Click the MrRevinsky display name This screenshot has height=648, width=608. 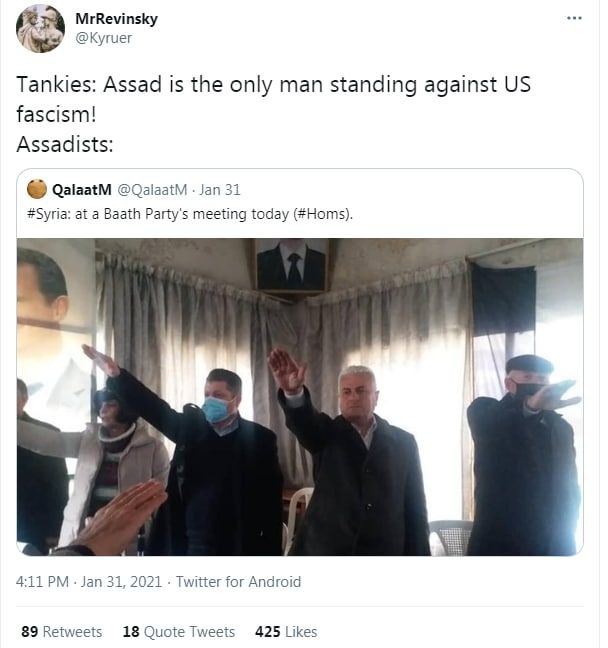pos(117,19)
